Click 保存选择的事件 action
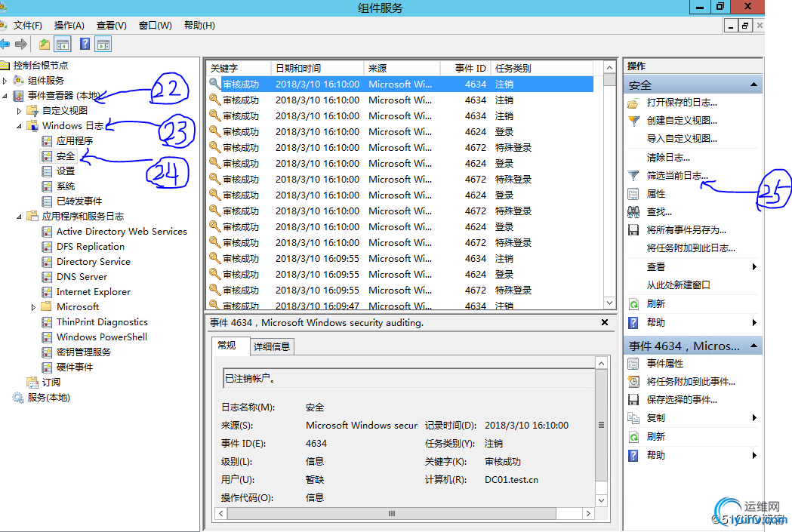 [681, 400]
